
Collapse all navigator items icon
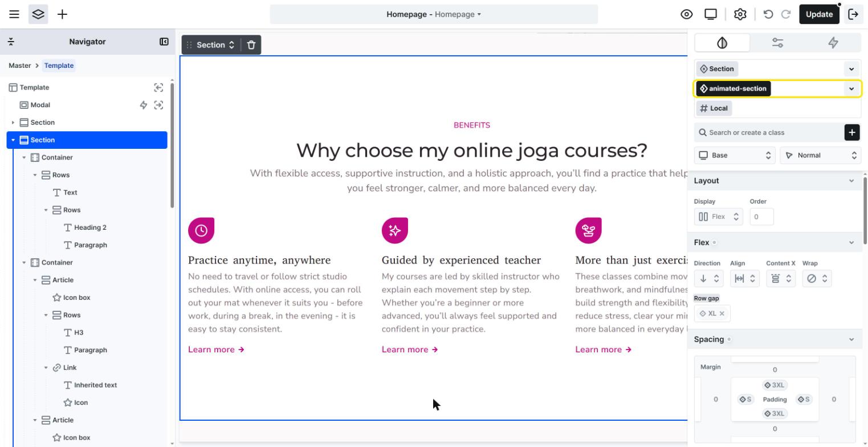(x=11, y=42)
